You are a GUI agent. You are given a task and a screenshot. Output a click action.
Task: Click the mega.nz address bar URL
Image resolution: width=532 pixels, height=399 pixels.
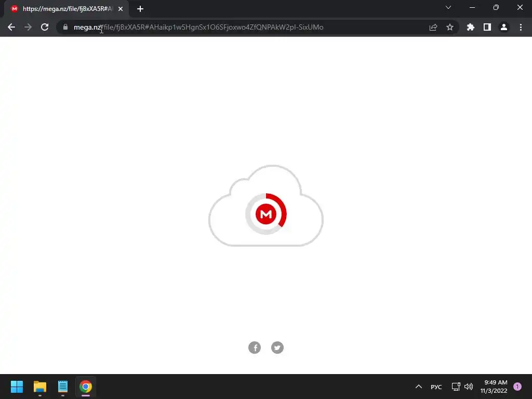click(198, 27)
